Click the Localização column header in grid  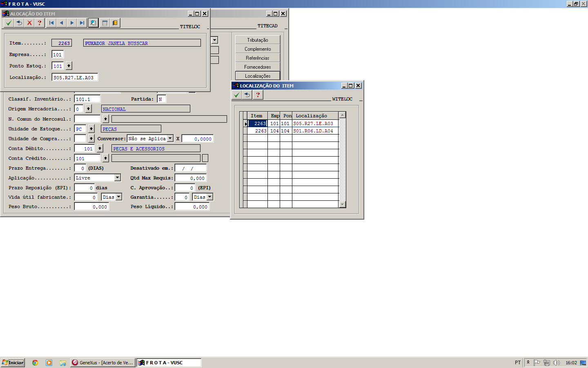click(315, 116)
